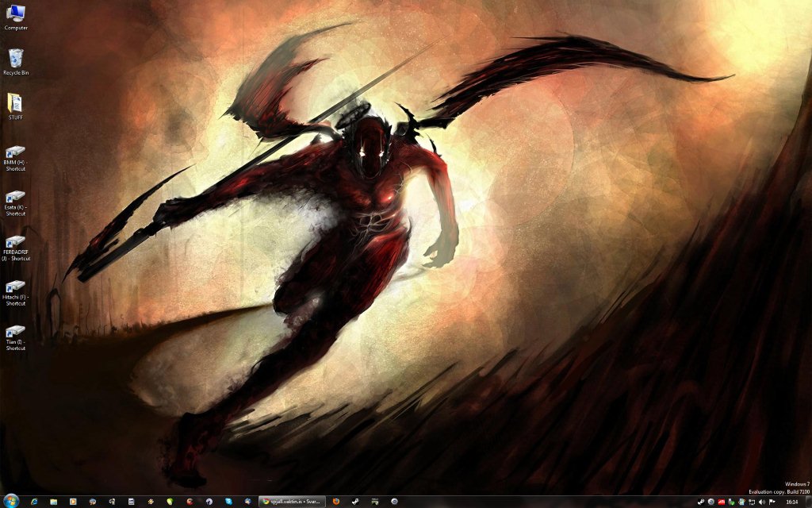Click the Show Desktop button
This screenshot has height=508, width=812.
[808, 502]
